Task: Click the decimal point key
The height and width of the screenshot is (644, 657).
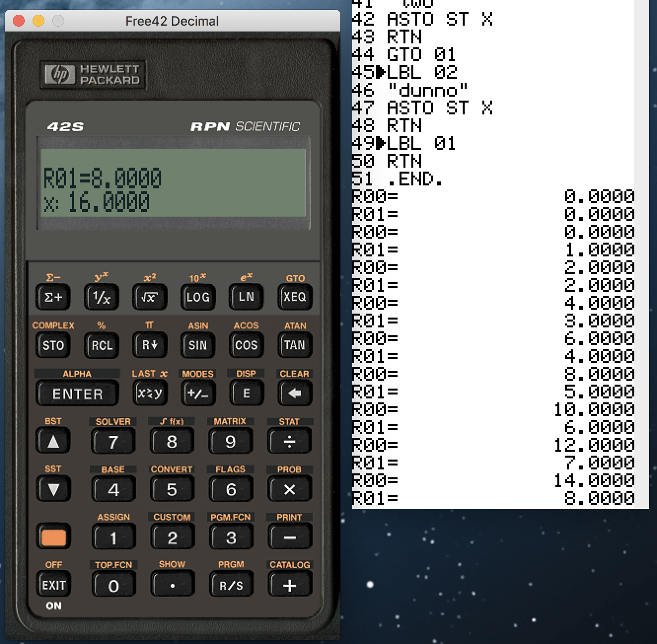Action: coord(172,585)
